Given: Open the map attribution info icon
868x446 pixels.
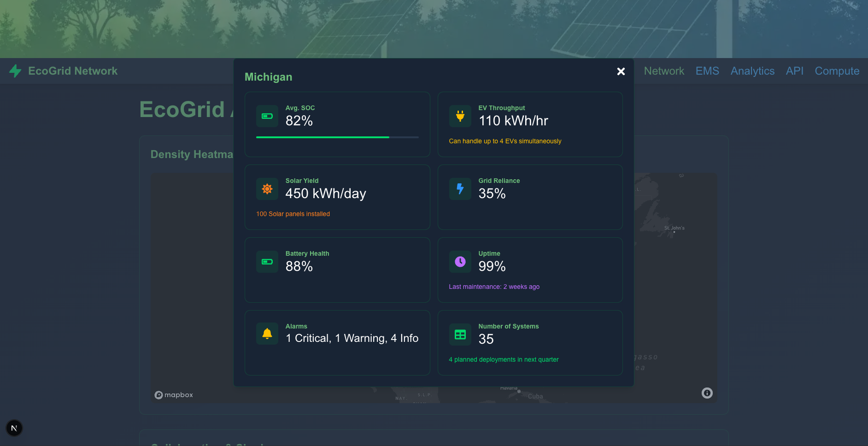Looking at the screenshot, I should click(x=707, y=393).
